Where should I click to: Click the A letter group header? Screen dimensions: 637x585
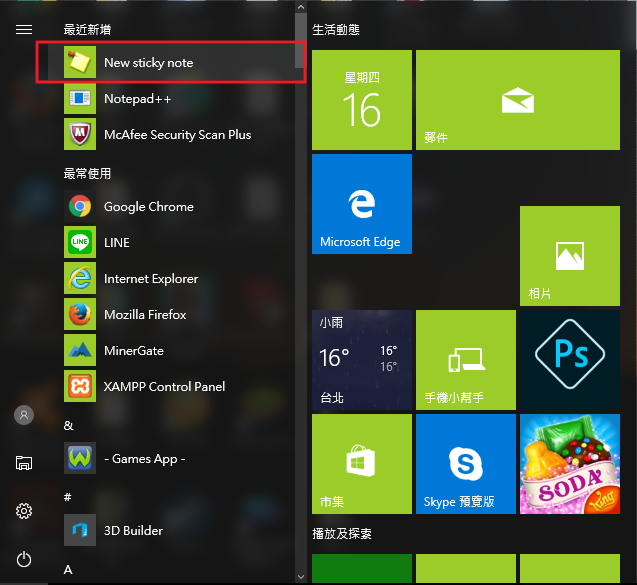point(68,570)
